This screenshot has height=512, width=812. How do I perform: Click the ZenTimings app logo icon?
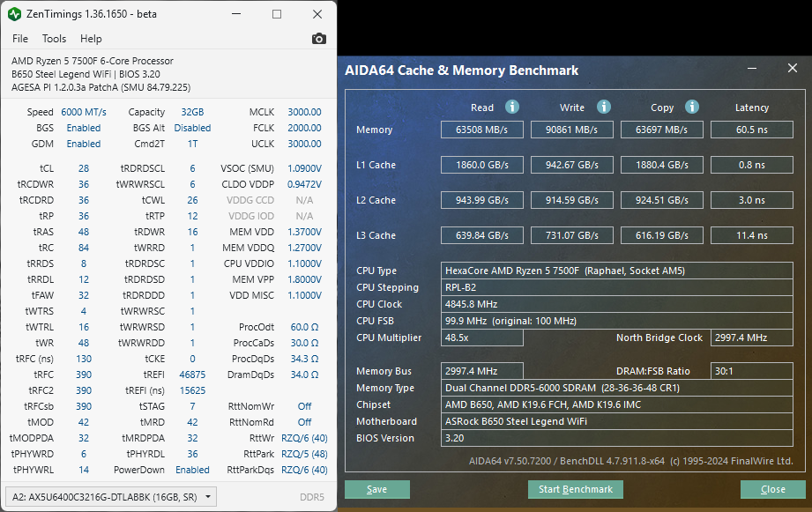click(14, 14)
